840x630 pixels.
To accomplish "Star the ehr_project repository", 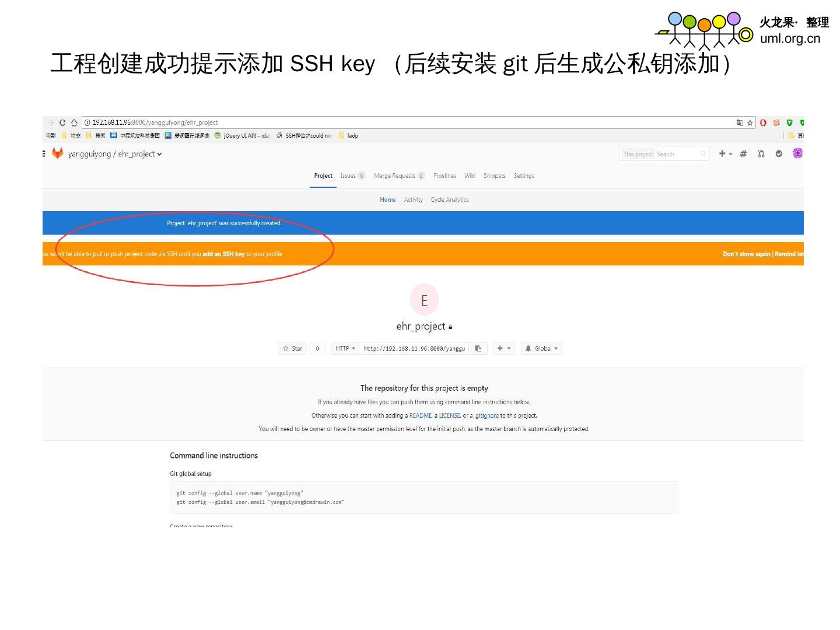I will 292,348.
